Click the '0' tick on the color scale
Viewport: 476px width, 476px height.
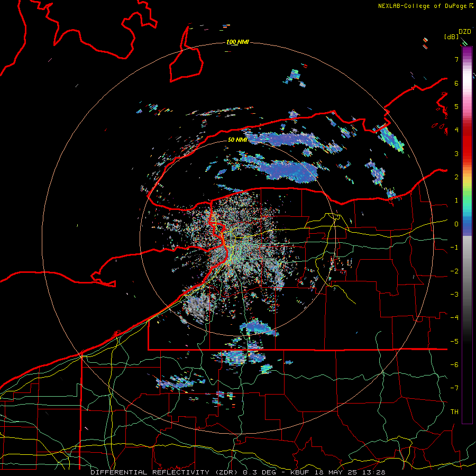point(456,224)
